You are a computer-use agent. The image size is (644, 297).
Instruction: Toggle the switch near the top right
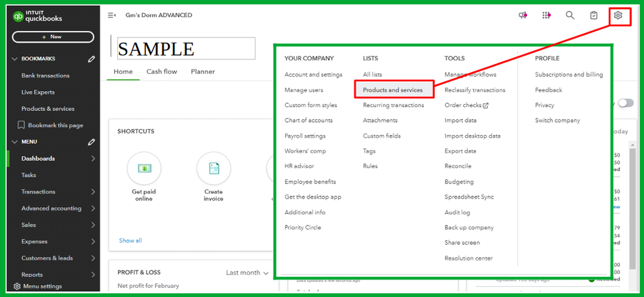626,103
